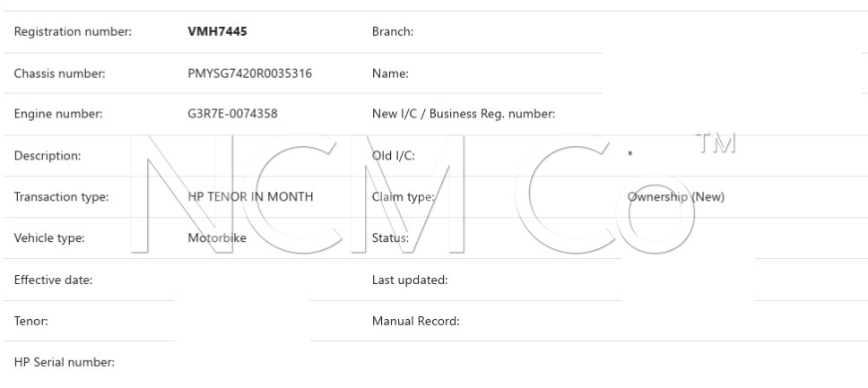868x388 pixels.
Task: Click the Registration number label
Action: (73, 32)
